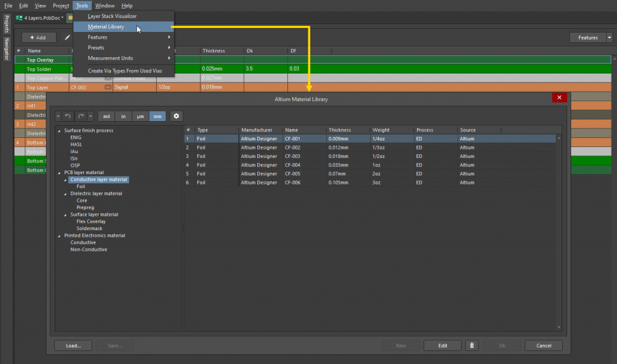Select Foil in the material tree
The width and height of the screenshot is (617, 364).
(81, 187)
